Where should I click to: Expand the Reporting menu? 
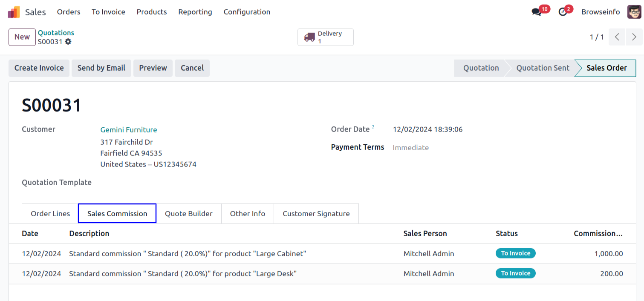click(195, 12)
